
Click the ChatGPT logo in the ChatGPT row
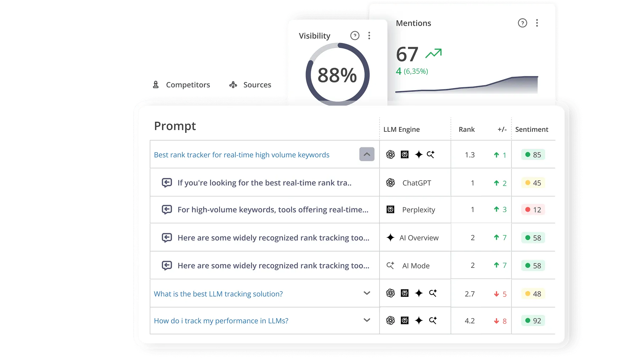[390, 183]
